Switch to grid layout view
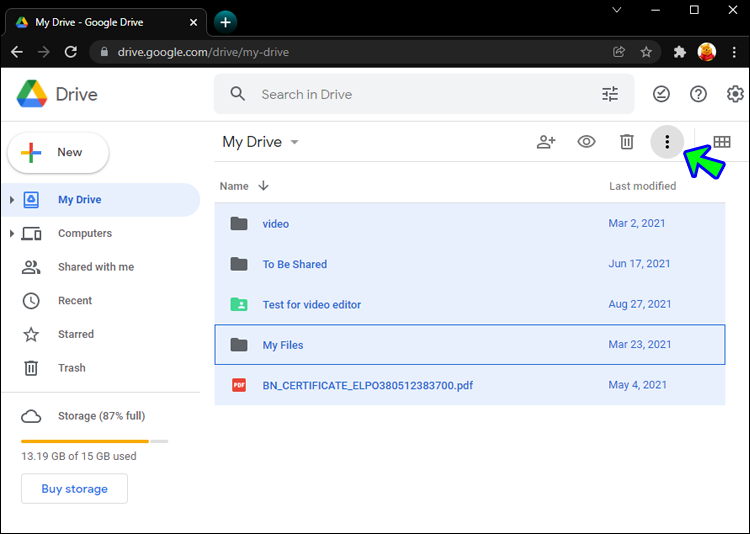 pos(721,142)
